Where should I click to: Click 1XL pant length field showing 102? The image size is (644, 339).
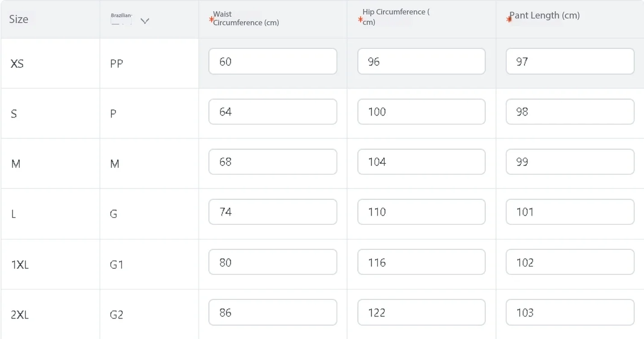point(570,262)
